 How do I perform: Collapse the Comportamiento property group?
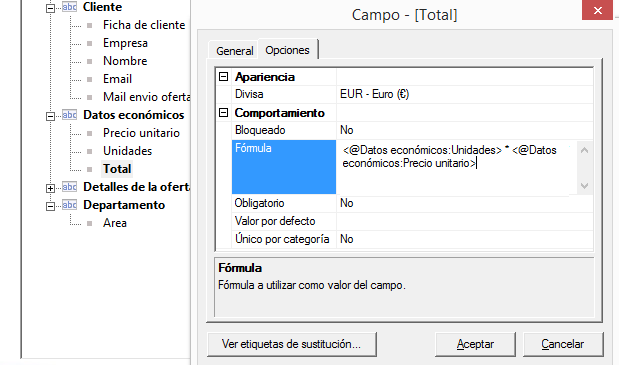pos(223,113)
